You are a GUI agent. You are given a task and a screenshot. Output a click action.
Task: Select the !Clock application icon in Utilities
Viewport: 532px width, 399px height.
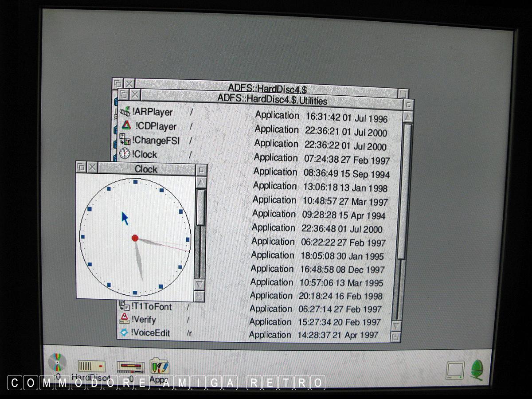[x=125, y=154]
